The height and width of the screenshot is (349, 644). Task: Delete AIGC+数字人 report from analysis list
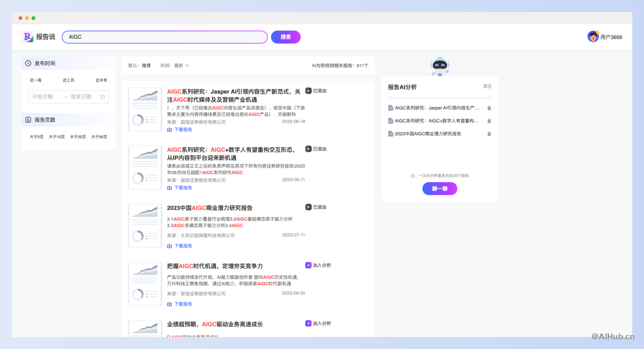pos(489,121)
